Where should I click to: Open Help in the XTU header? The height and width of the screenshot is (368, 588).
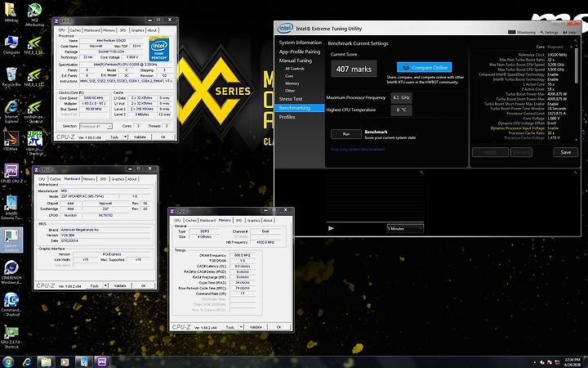point(570,32)
